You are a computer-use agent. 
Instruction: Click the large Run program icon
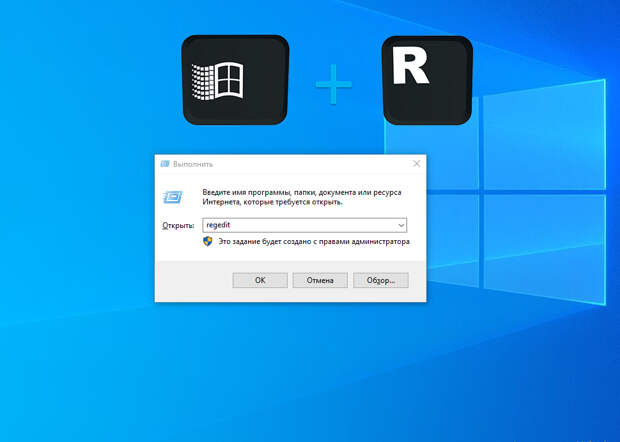coord(173,197)
